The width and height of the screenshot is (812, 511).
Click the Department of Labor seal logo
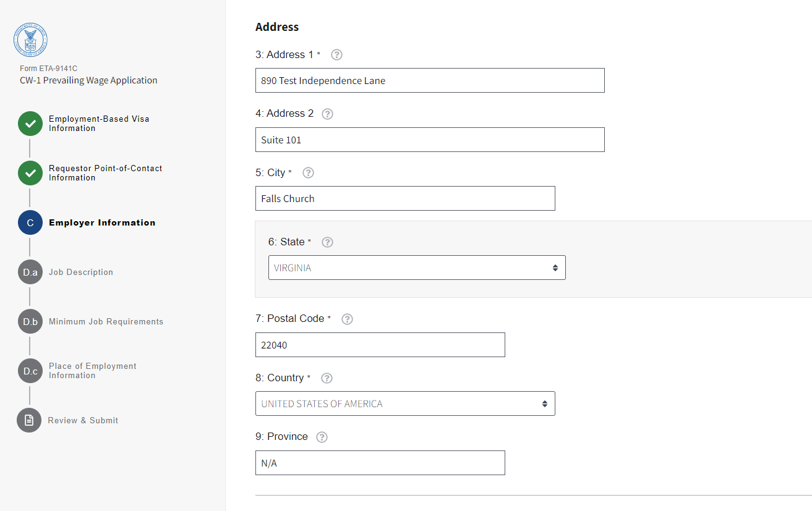[30, 40]
